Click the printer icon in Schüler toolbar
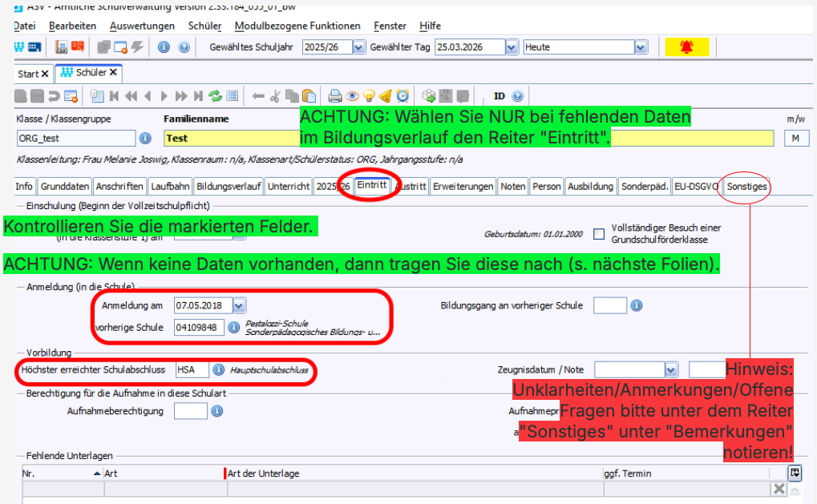 point(335,96)
